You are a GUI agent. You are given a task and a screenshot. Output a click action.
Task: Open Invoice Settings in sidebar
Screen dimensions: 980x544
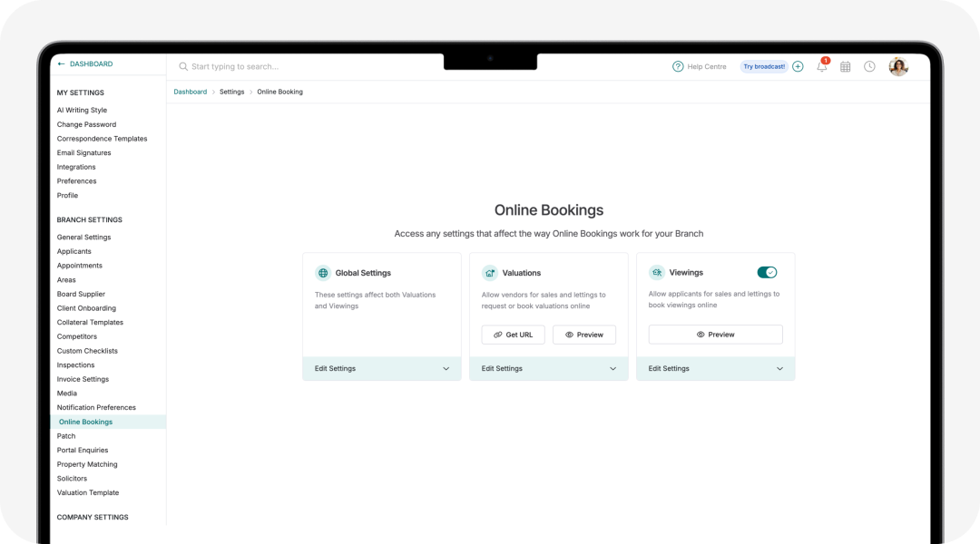coord(83,379)
